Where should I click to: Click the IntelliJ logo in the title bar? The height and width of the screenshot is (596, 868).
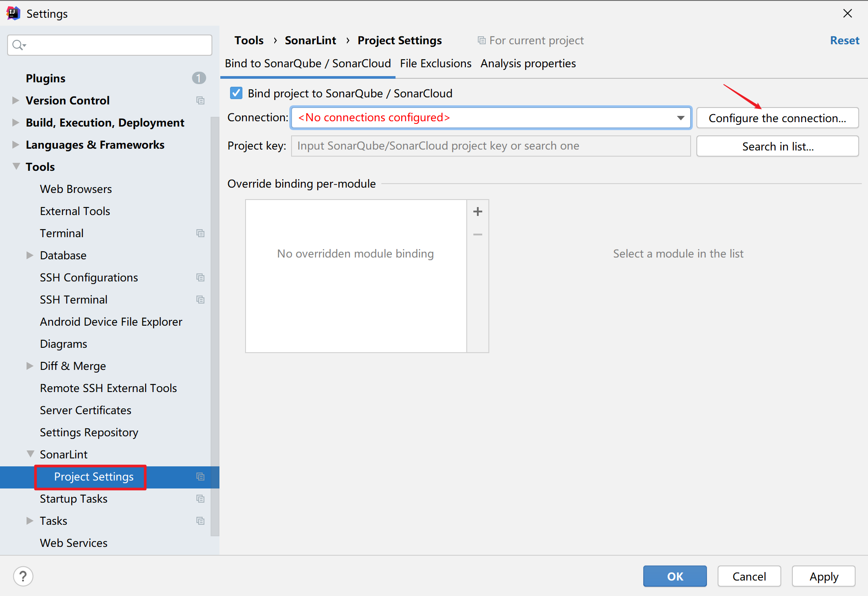13,13
